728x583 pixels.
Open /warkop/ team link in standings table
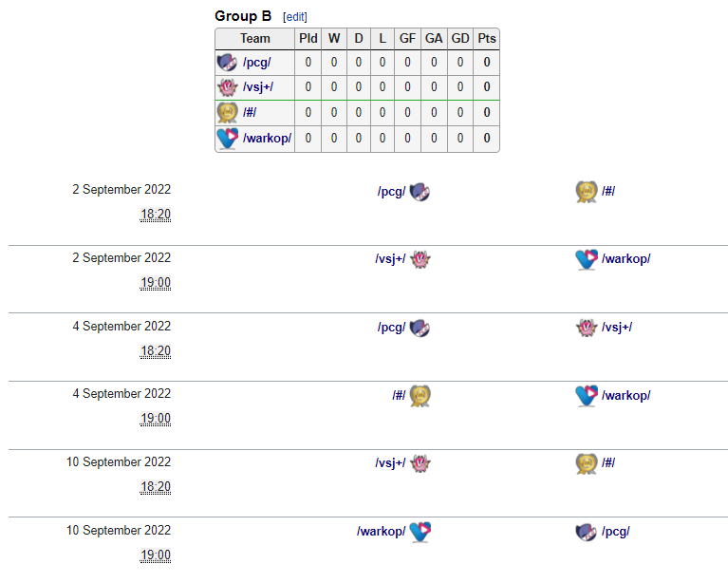pos(267,139)
